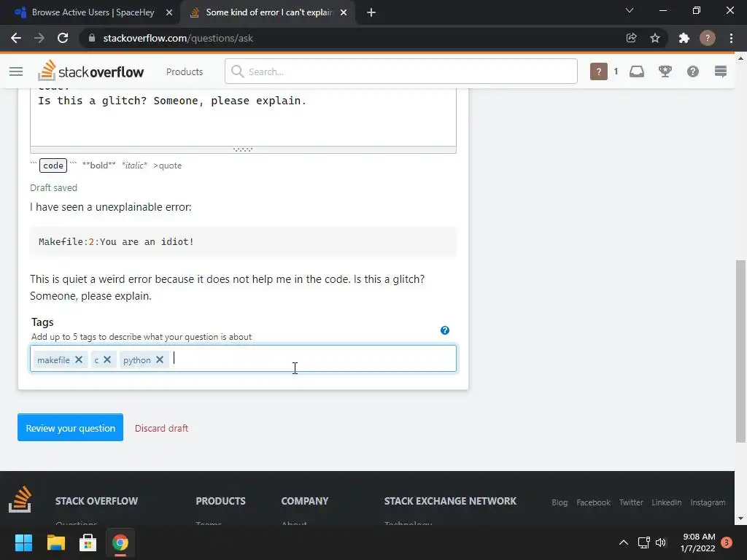
Task: Click the reputation count 1 in header
Action: (x=616, y=71)
